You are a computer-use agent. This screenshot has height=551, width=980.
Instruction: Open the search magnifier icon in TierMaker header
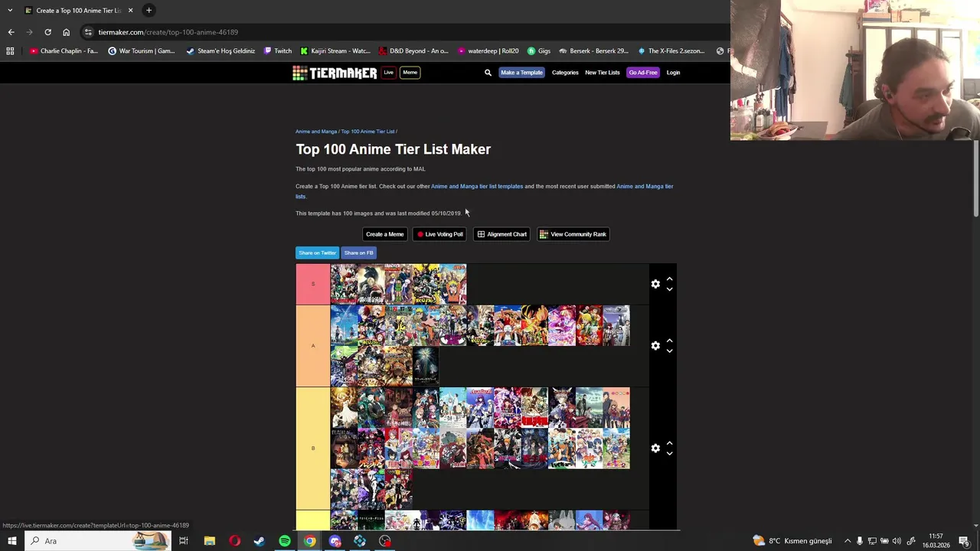pyautogui.click(x=488, y=73)
